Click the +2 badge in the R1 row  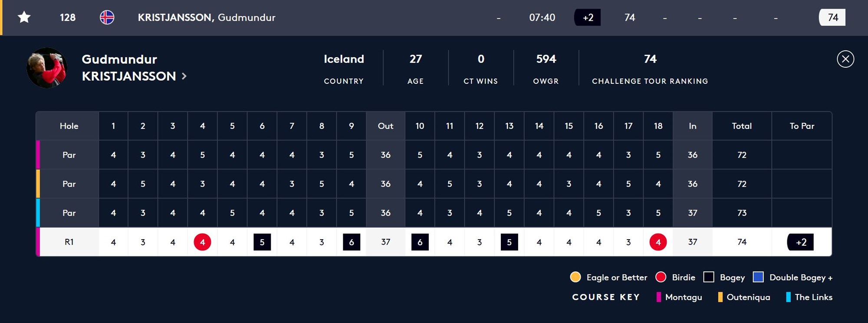[x=801, y=242]
